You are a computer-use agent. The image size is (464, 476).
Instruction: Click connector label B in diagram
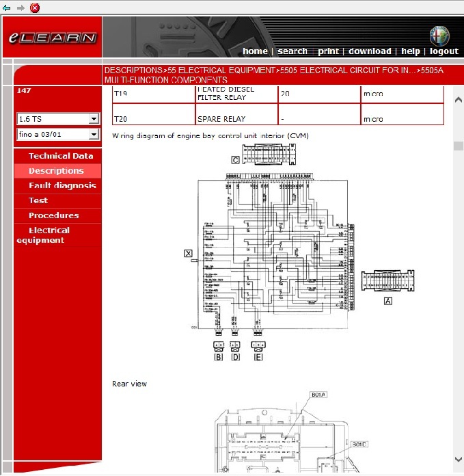click(x=219, y=357)
